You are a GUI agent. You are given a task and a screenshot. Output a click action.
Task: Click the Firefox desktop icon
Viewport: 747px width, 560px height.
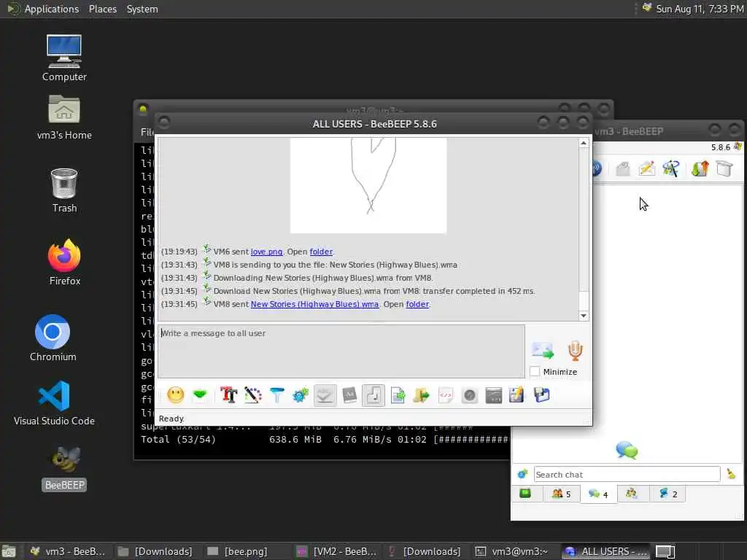pyautogui.click(x=64, y=262)
